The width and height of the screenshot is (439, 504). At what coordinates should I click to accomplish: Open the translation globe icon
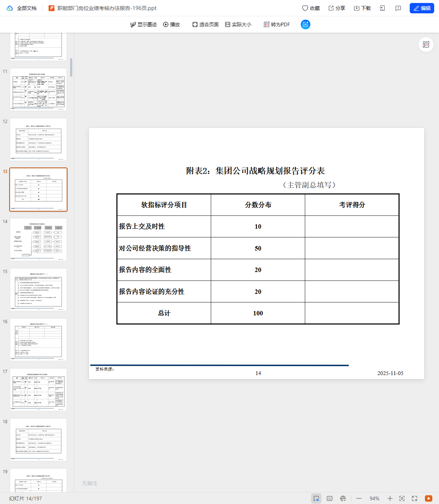[x=343, y=498]
